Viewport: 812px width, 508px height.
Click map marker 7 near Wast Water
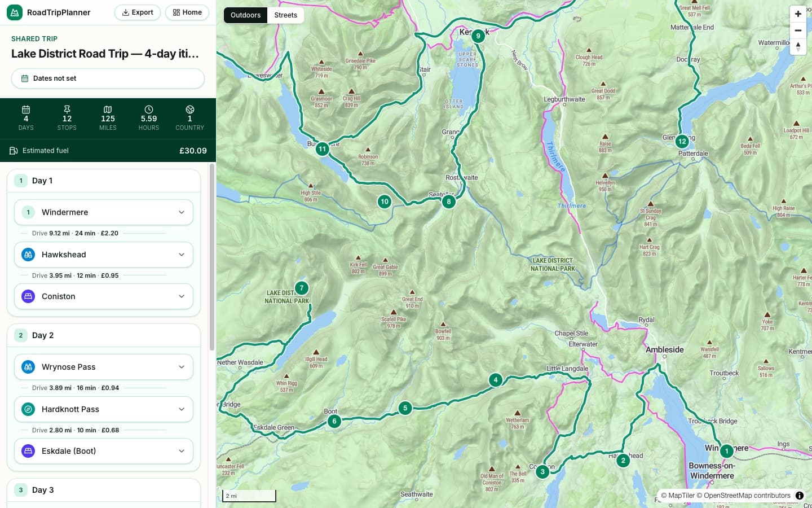tap(302, 288)
